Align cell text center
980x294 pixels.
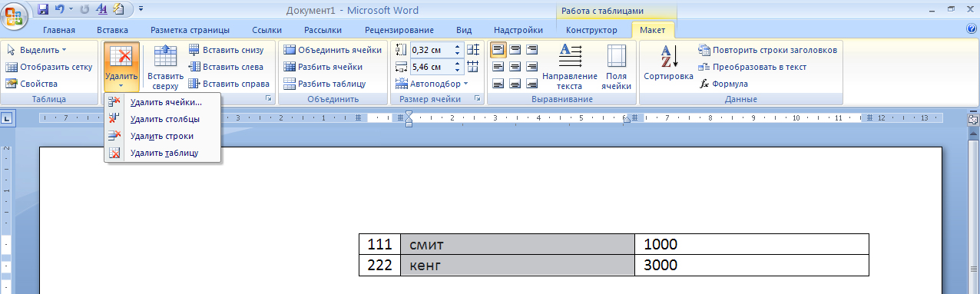coord(515,67)
